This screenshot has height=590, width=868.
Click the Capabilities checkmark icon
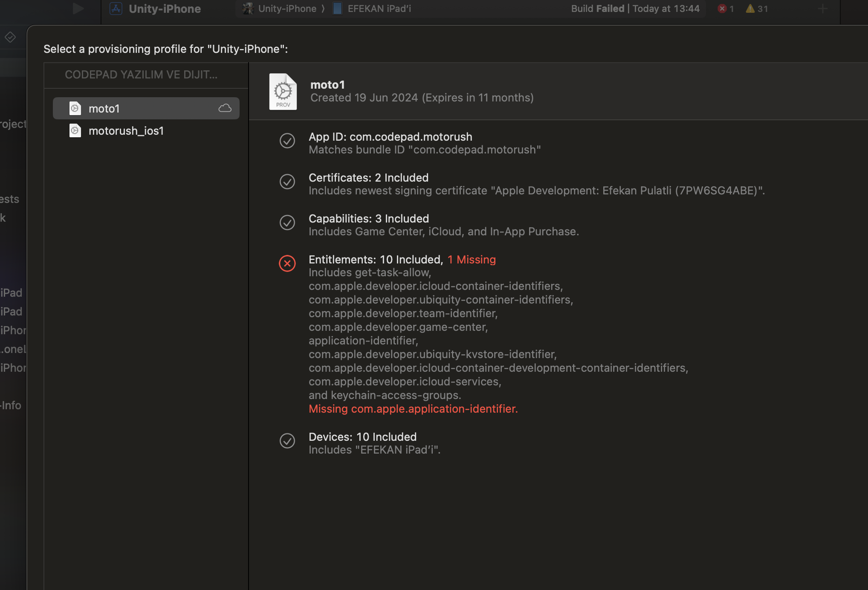coord(287,223)
